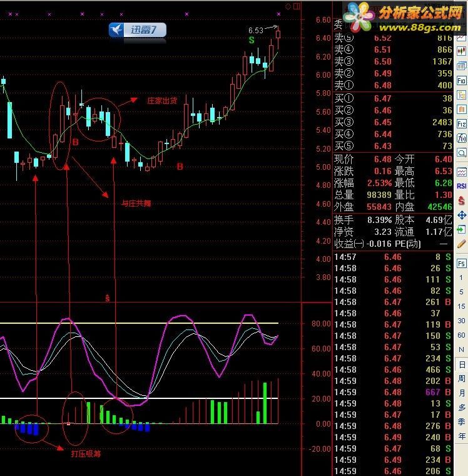Open the quote list table icon
468x476 pixels.
461,66
